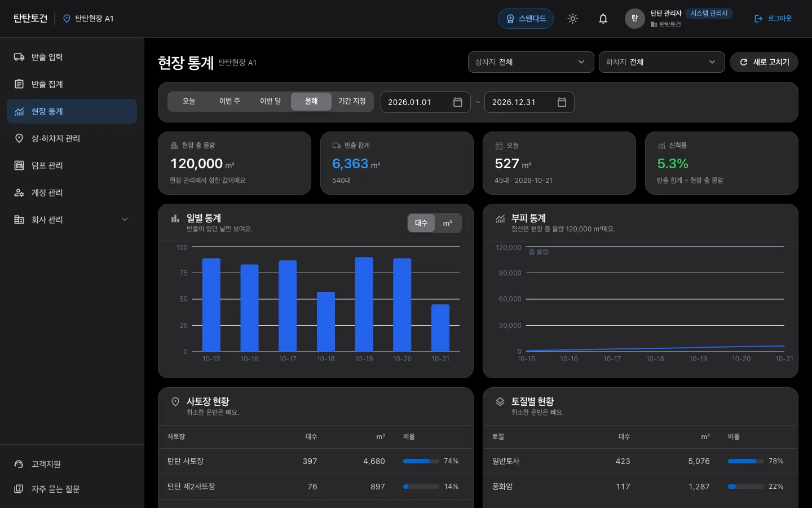Click the 탄 user avatar
The image size is (812, 508).
[x=634, y=19]
